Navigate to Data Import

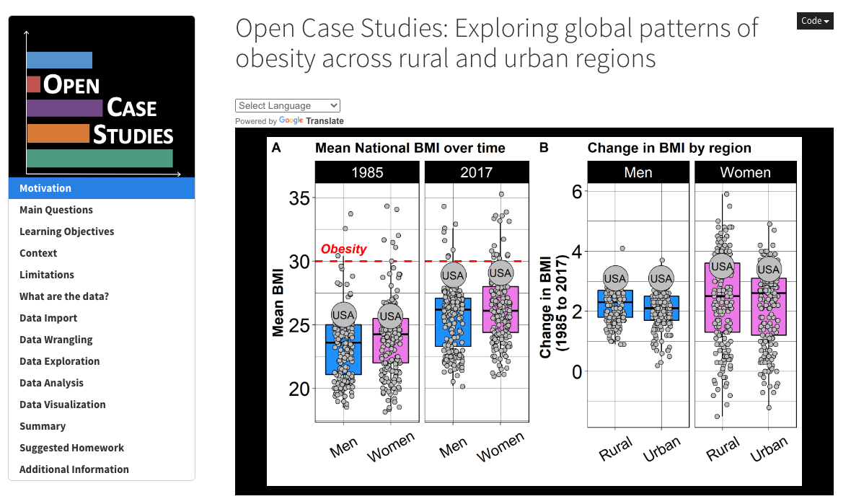click(102, 319)
